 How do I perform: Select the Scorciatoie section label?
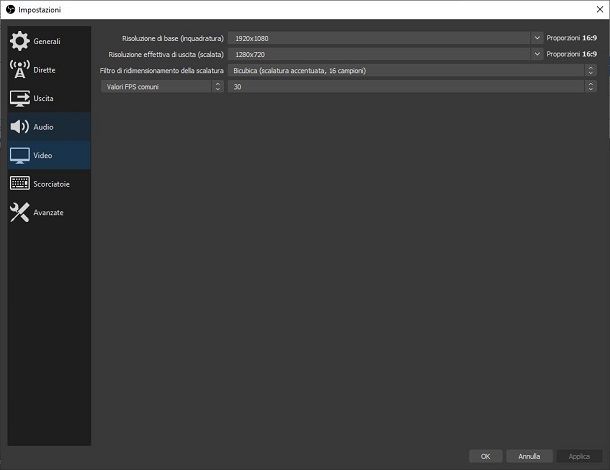click(51, 184)
